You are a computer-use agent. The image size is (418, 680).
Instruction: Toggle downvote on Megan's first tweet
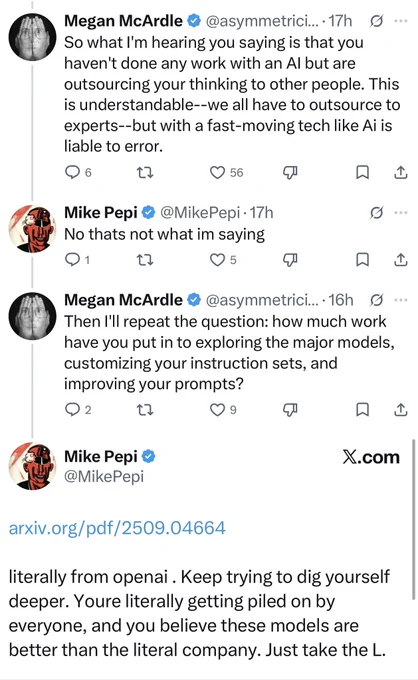click(290, 173)
